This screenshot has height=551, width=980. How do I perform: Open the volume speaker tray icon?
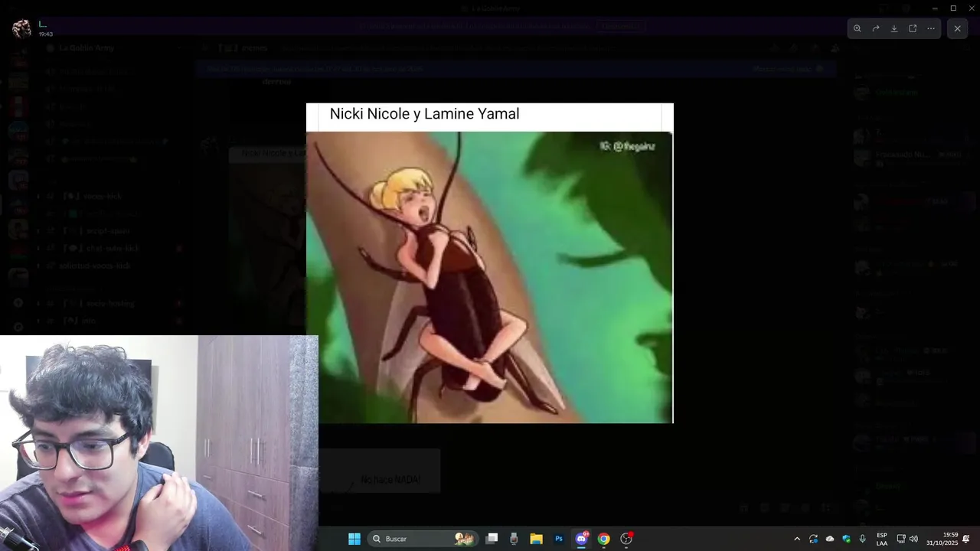(x=913, y=539)
